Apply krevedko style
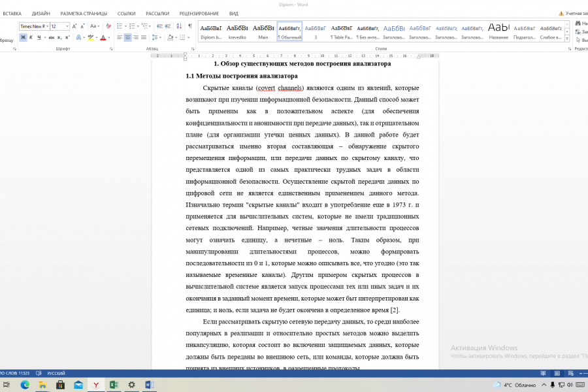This screenshot has width=588, height=392. click(x=237, y=31)
